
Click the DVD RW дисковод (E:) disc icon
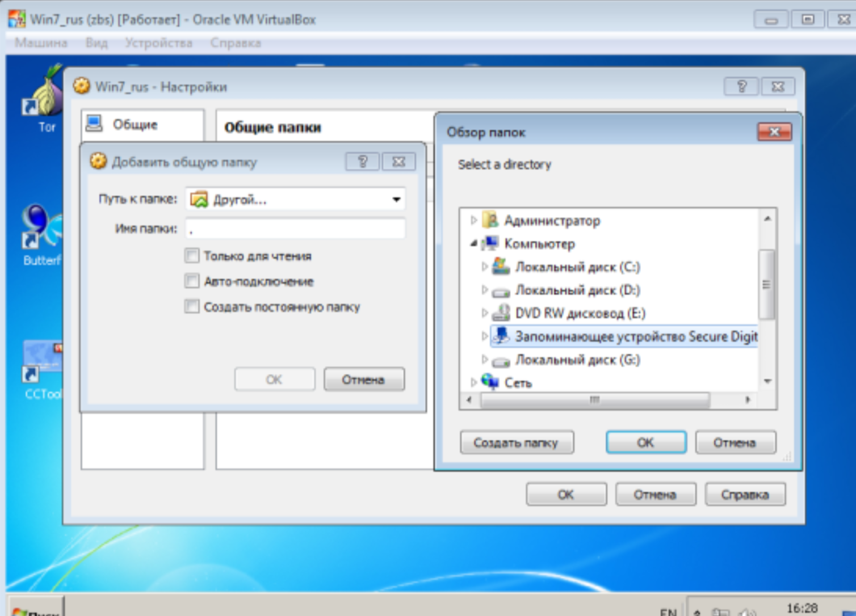click(501, 313)
